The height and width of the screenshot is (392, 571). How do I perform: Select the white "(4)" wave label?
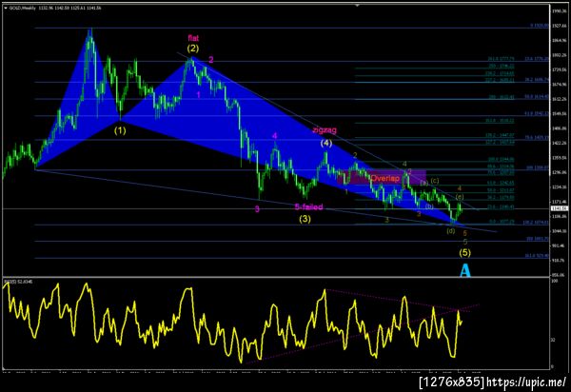click(326, 143)
